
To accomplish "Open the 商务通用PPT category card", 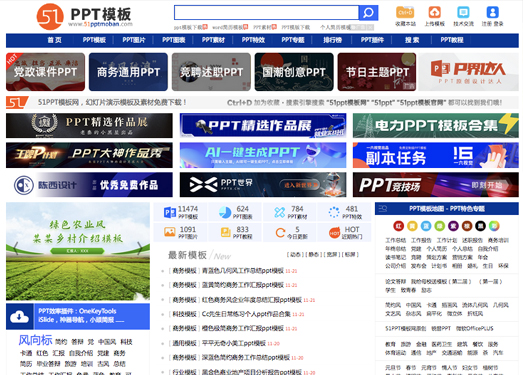I will pyautogui.click(x=128, y=72).
